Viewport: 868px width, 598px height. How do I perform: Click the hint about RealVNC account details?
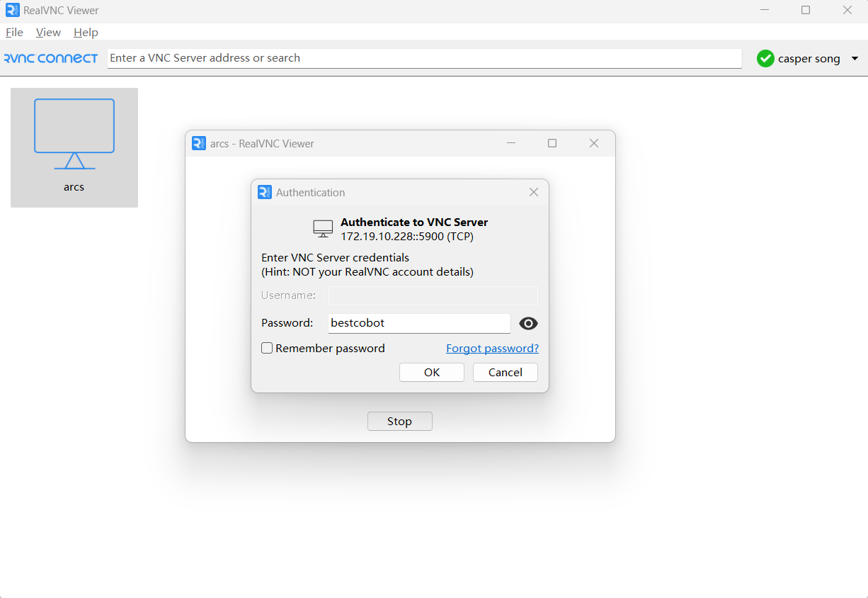tap(367, 272)
